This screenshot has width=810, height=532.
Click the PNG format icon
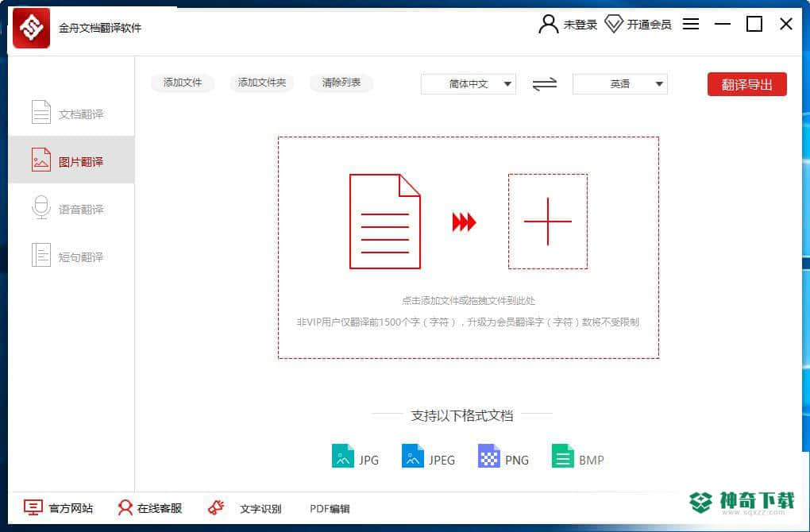[488, 456]
